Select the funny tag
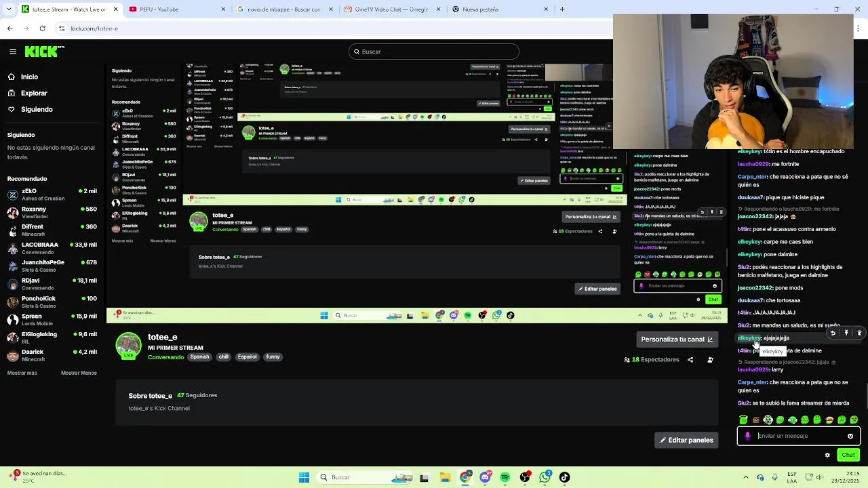This screenshot has width=868, height=488. click(273, 357)
